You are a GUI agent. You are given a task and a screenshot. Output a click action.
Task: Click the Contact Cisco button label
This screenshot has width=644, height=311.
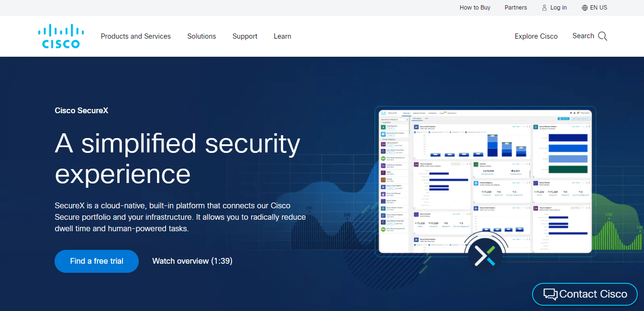(x=593, y=294)
